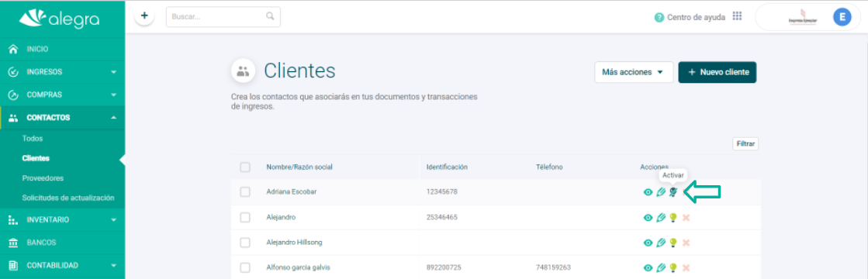
Task: Deactivate Alejandro 25346465 via bulb icon
Action: (x=673, y=218)
